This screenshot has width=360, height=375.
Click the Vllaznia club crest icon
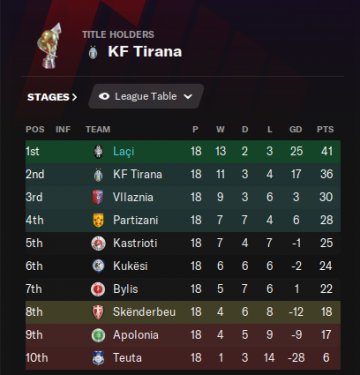tap(98, 197)
